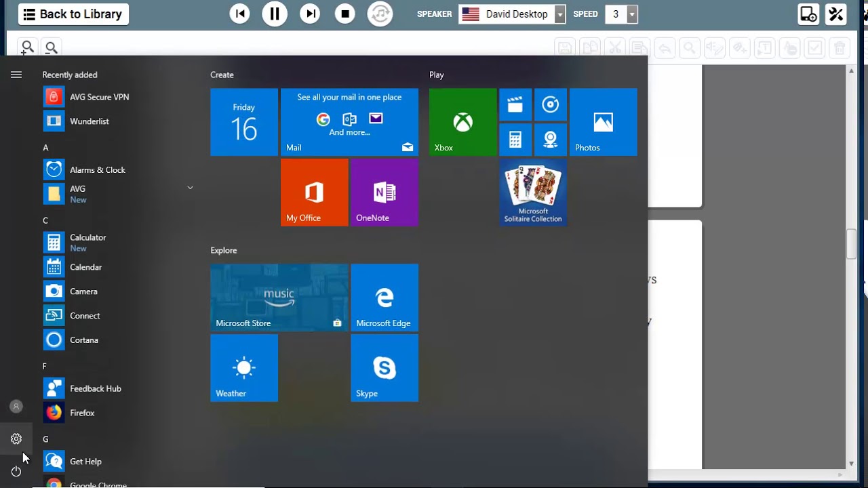Click the letter C section header

[45, 220]
